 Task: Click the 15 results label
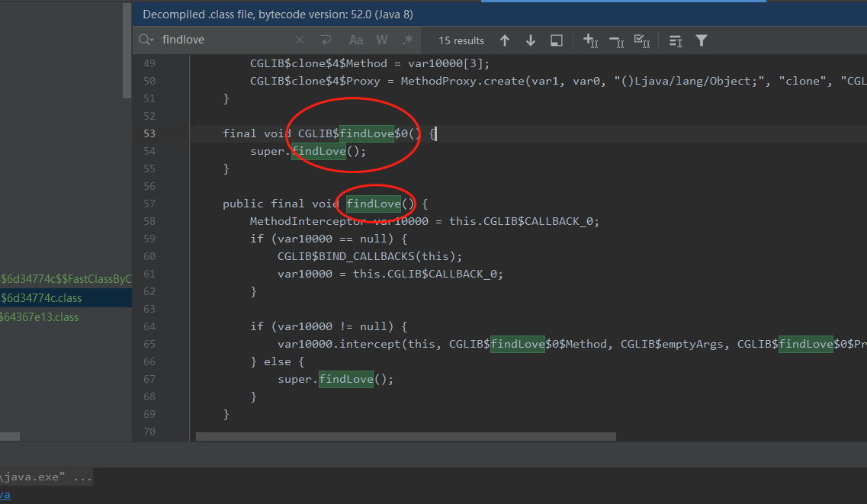461,40
